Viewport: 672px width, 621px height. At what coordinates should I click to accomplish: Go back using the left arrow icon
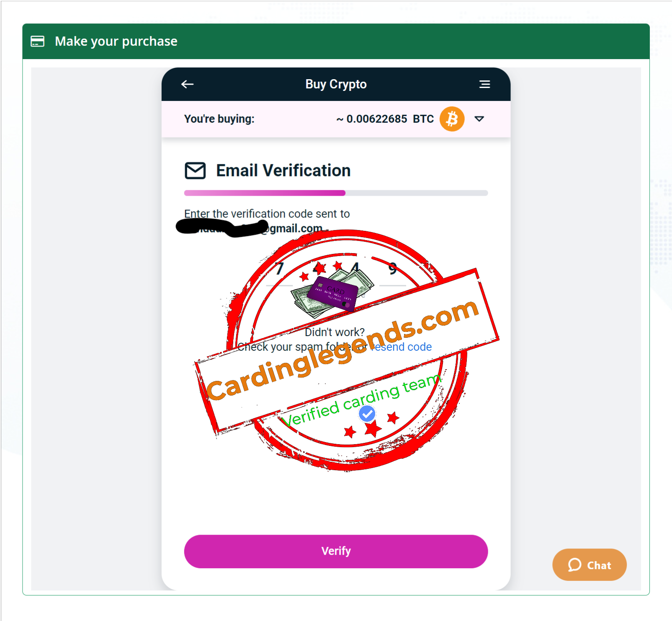[187, 84]
